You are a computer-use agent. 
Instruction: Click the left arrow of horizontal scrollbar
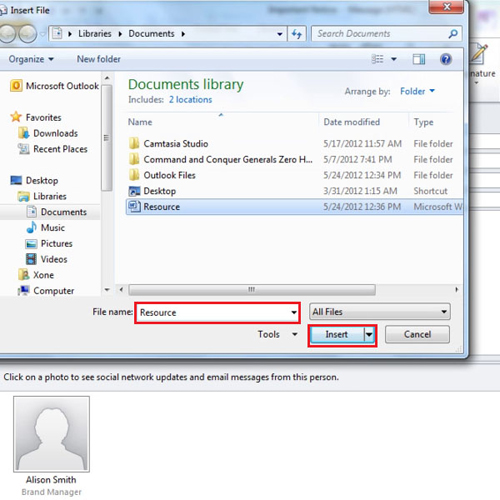(121, 289)
